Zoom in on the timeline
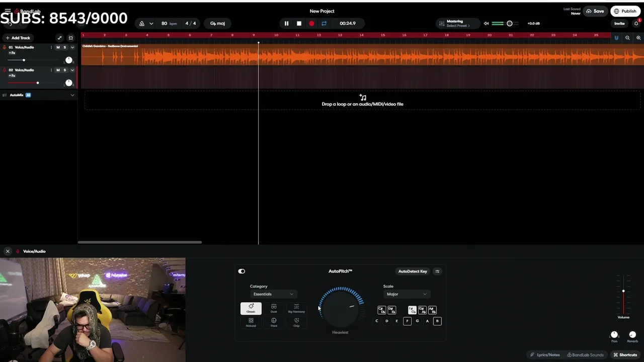644x362 pixels. (x=638, y=38)
